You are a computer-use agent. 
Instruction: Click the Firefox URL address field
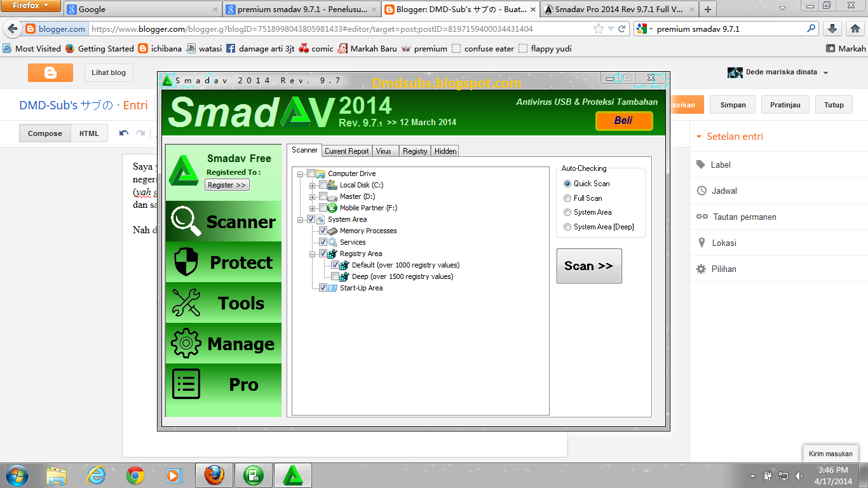point(340,29)
